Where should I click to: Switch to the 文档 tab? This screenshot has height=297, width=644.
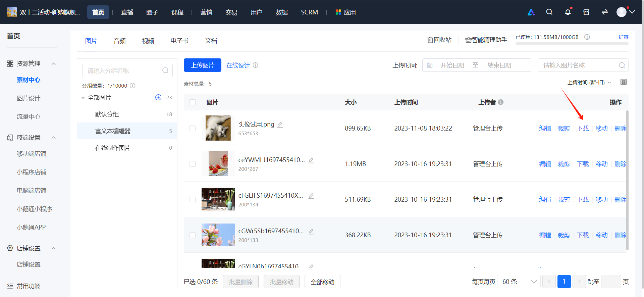click(211, 41)
